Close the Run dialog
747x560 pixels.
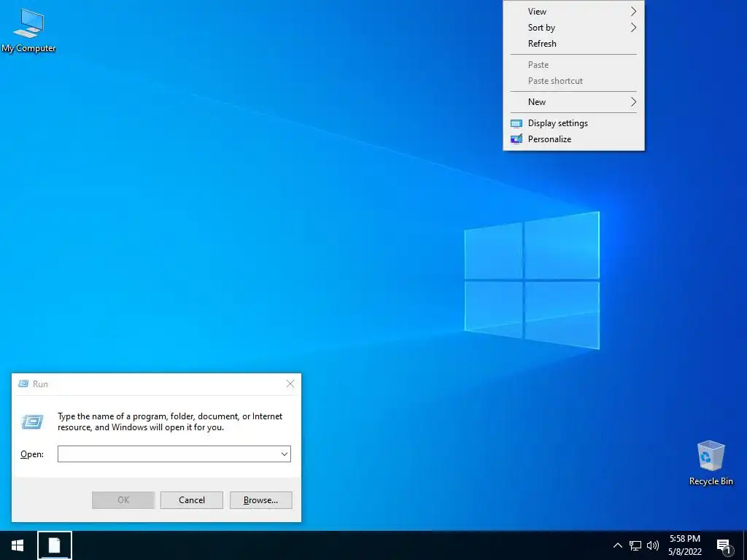tap(290, 384)
